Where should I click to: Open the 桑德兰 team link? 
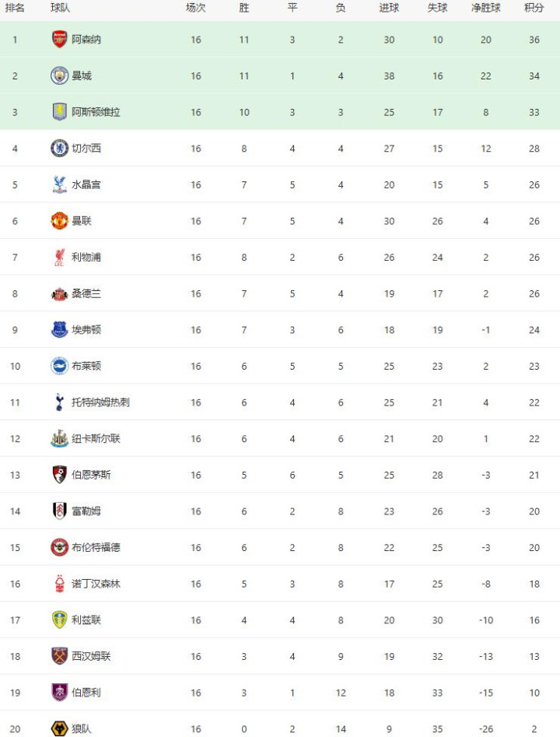pos(86,293)
